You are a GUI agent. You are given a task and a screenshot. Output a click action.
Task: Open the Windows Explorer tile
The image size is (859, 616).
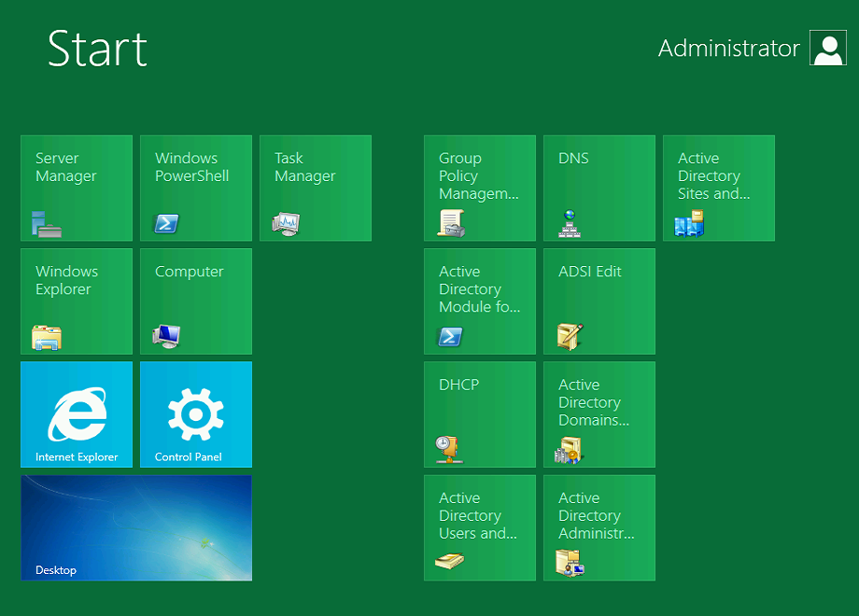click(77, 301)
